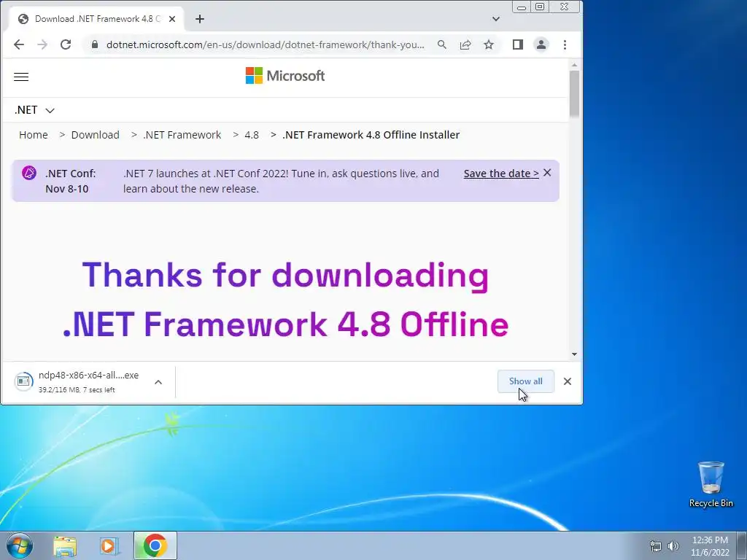Screen dimensions: 747x560
Task: Open the Chrome profile menu
Action: (541, 44)
